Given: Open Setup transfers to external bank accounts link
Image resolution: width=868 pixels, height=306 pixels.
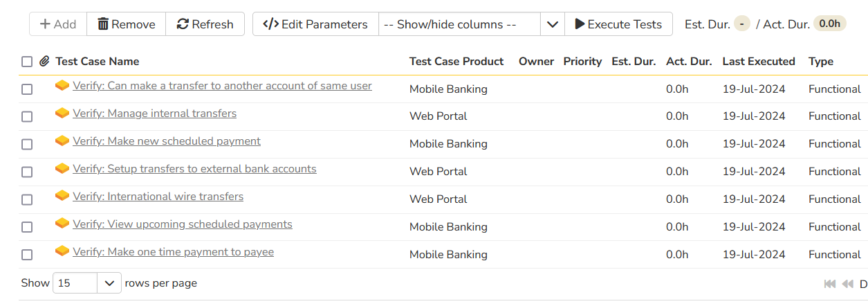Looking at the screenshot, I should [x=194, y=169].
